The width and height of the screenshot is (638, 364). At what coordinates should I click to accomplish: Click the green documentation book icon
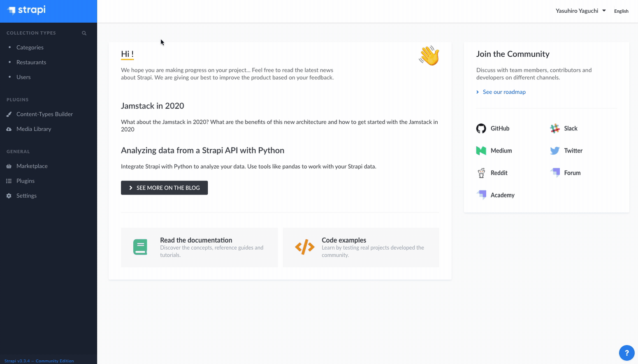[140, 247]
